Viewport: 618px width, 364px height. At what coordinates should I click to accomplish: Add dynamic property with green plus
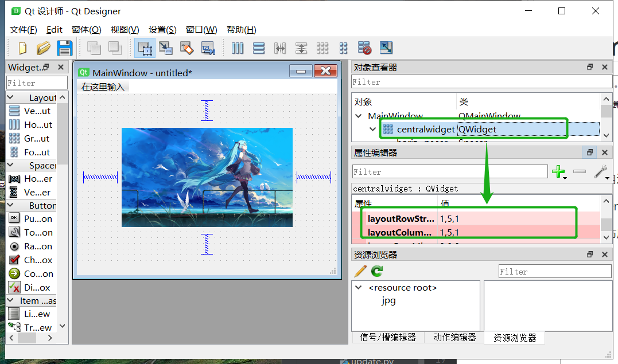[x=559, y=172]
